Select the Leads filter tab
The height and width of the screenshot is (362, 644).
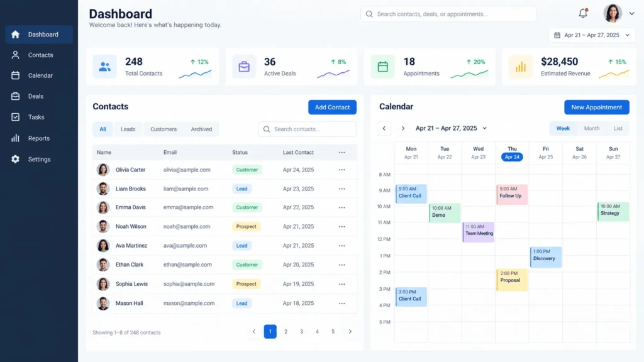128,129
